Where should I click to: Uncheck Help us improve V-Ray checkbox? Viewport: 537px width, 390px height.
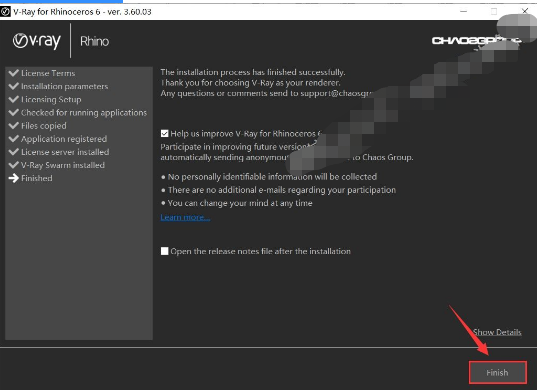[x=164, y=134]
